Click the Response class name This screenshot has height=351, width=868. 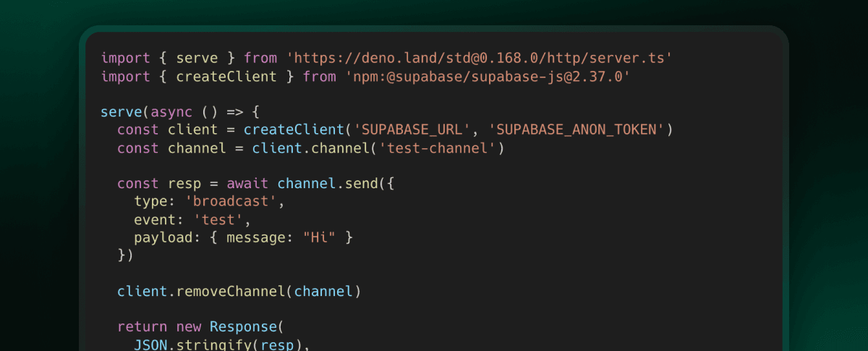243,327
